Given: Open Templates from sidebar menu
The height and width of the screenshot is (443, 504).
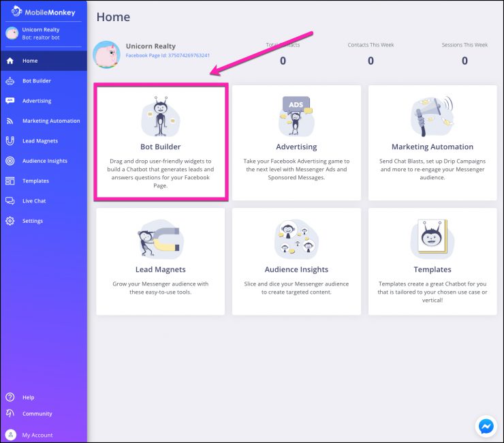Looking at the screenshot, I should pos(44,181).
